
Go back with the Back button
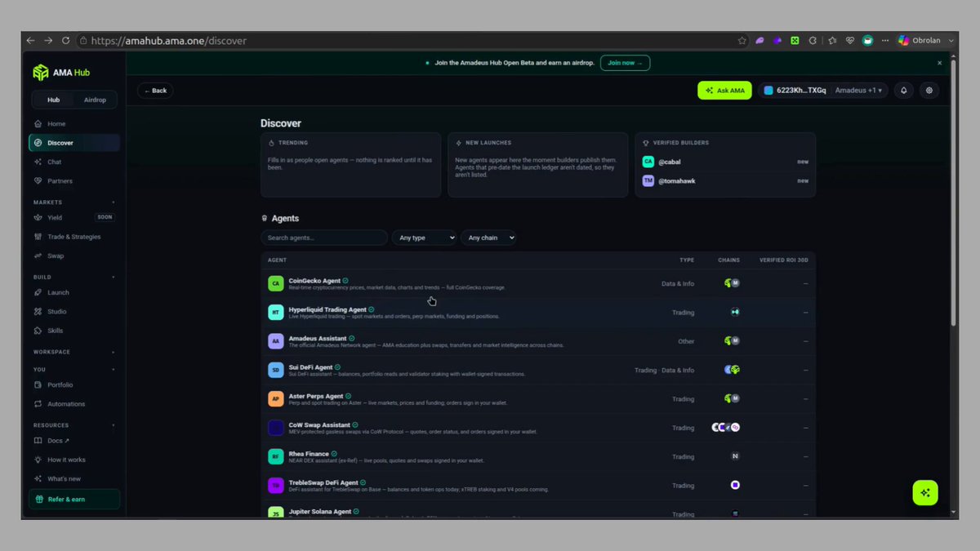click(155, 91)
